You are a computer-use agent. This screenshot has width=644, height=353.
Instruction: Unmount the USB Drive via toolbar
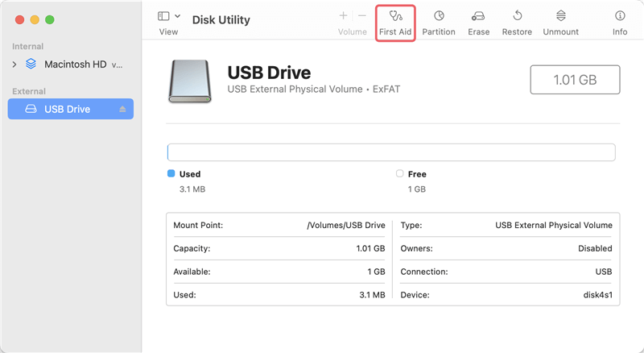click(x=560, y=23)
